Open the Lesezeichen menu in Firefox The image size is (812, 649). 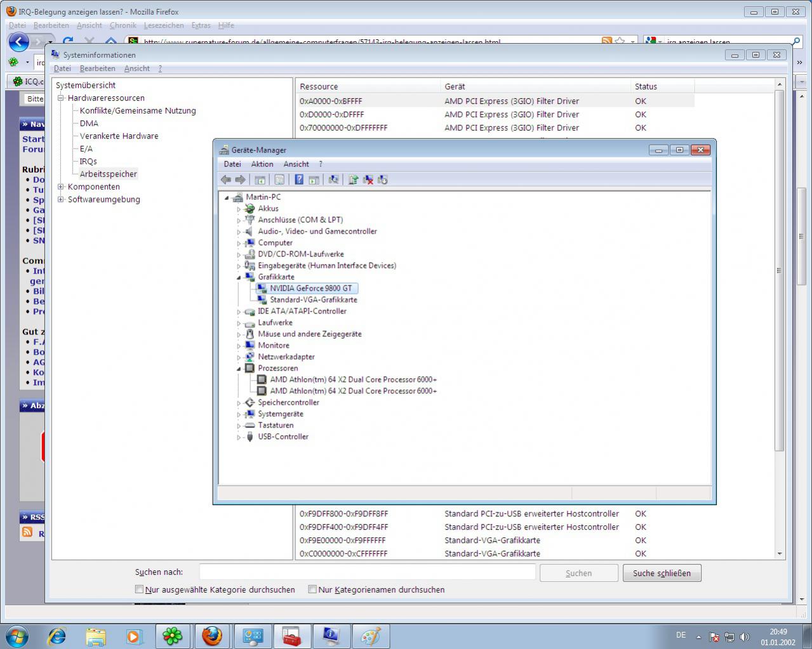pyautogui.click(x=164, y=25)
